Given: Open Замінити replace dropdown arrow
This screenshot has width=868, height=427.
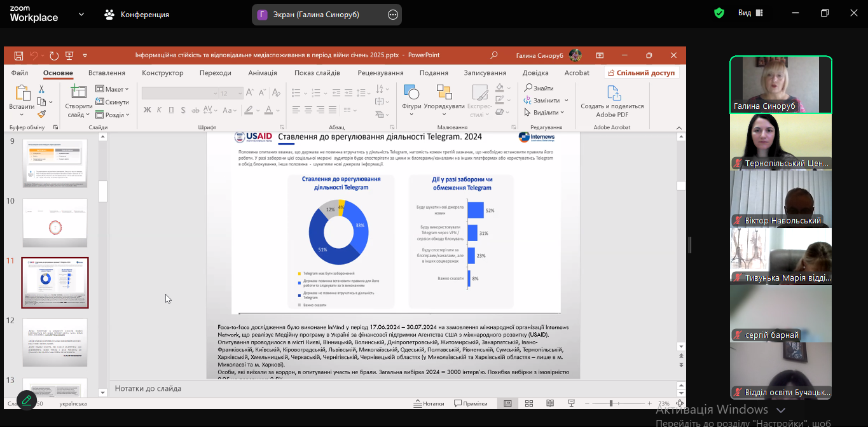Looking at the screenshot, I should click(566, 101).
